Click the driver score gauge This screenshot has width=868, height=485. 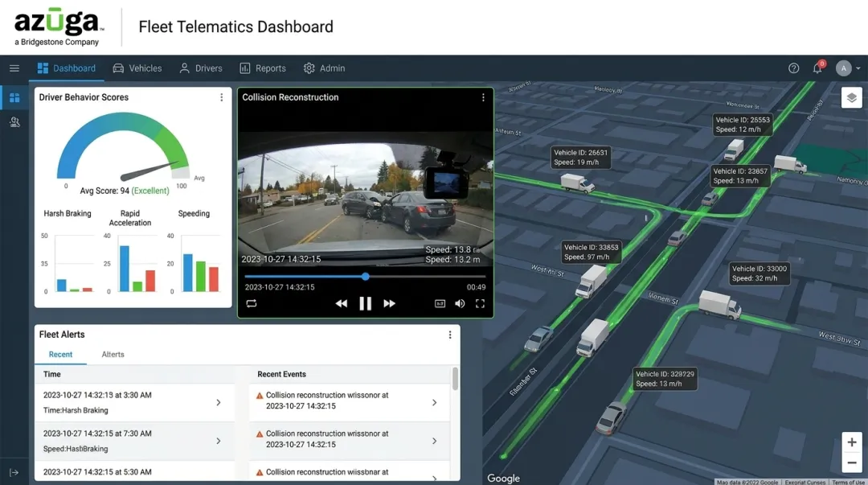(123, 147)
